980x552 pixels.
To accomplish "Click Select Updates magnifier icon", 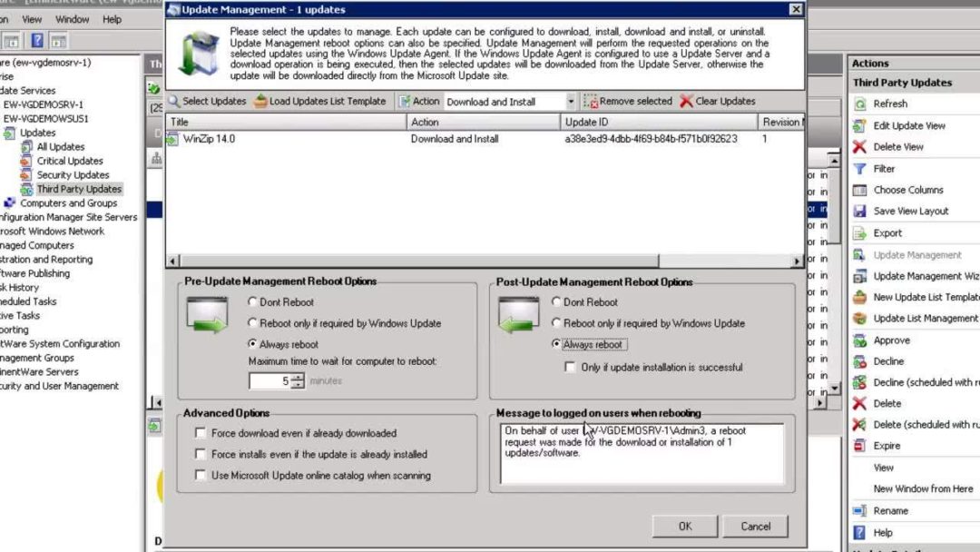I will 174,102.
